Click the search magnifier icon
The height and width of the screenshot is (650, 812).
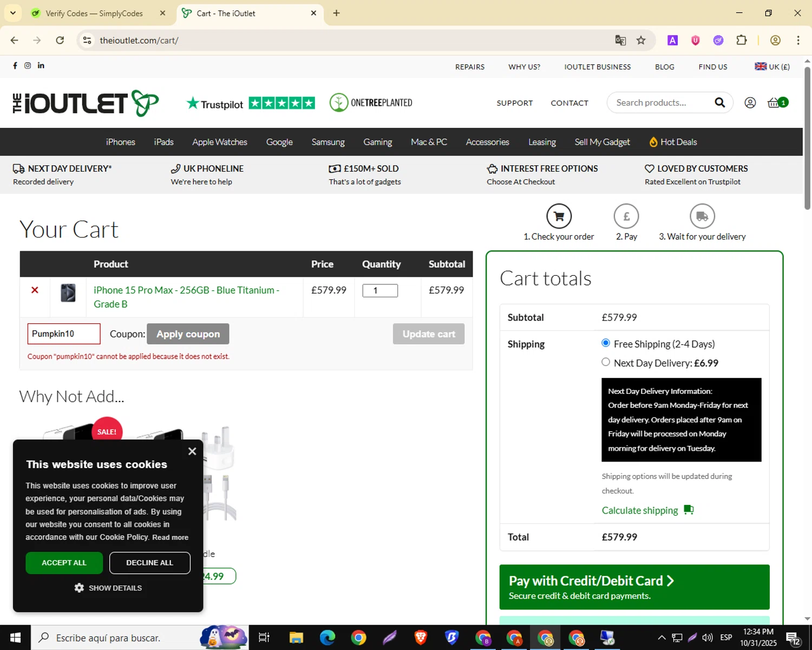(x=719, y=102)
